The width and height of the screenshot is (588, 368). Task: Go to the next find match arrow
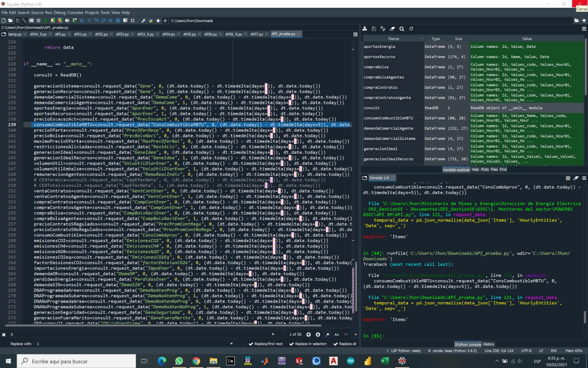click(x=317, y=334)
